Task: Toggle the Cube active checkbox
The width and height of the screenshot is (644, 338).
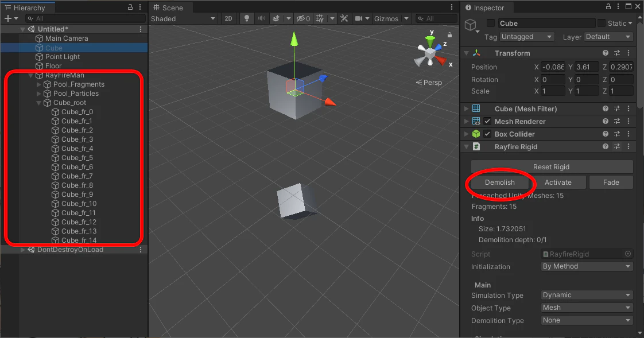Action: (490, 24)
